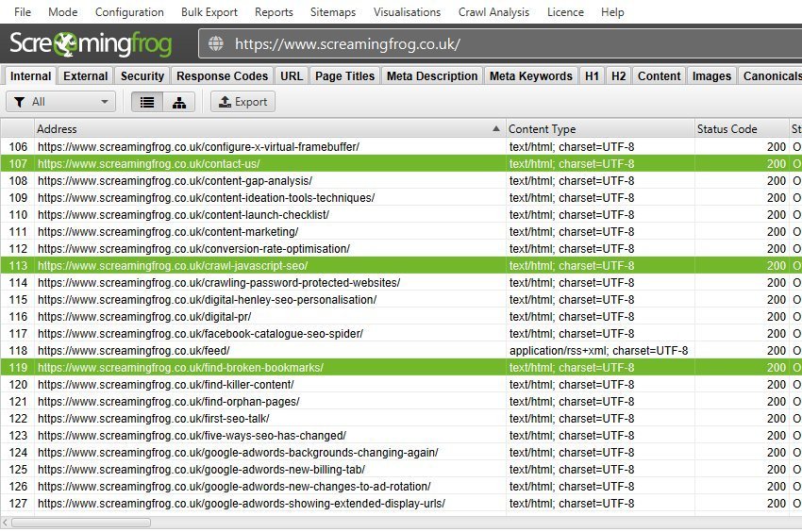Viewport: 802px width, 532px height.
Task: Open the Crawl Analysis menu
Action: [x=493, y=12]
